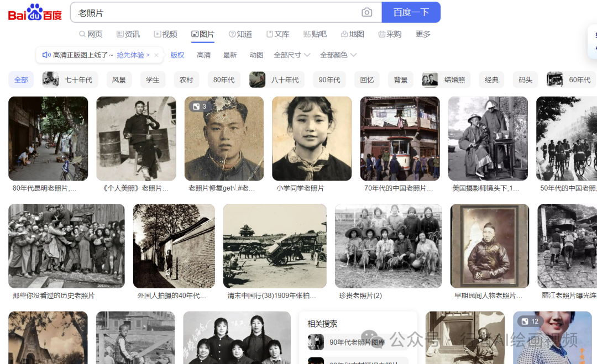Viewport: 597px width, 364px height.
Task: Click the "12" image stack badge thumbnail
Action: click(x=532, y=321)
